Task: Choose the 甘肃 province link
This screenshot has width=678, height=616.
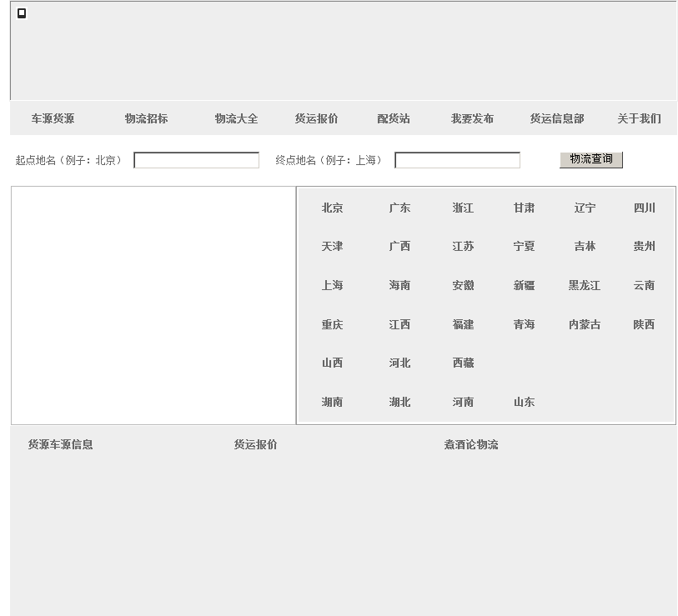Action: click(x=524, y=208)
